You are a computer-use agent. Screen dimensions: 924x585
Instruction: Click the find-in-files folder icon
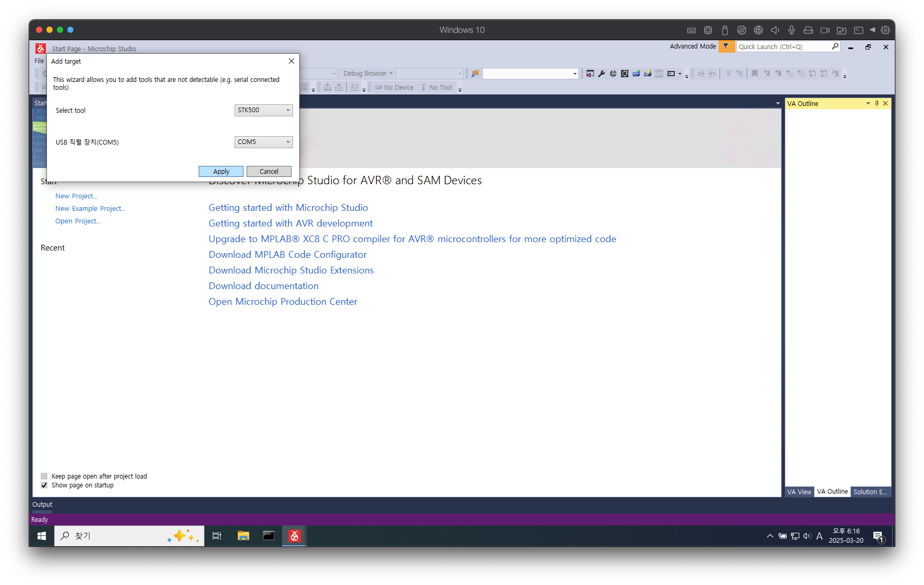click(x=475, y=74)
